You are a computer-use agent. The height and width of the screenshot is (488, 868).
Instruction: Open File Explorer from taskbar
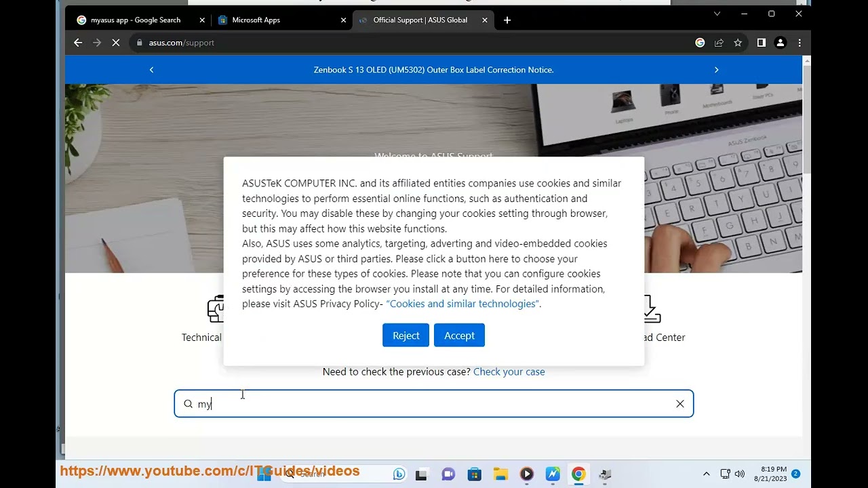coord(500,474)
